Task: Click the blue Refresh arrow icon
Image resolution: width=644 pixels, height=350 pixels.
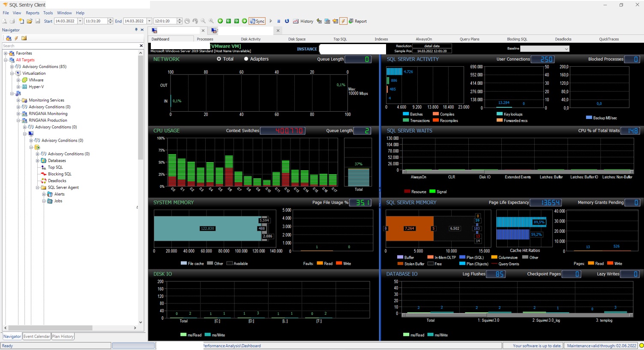Action: click(287, 21)
